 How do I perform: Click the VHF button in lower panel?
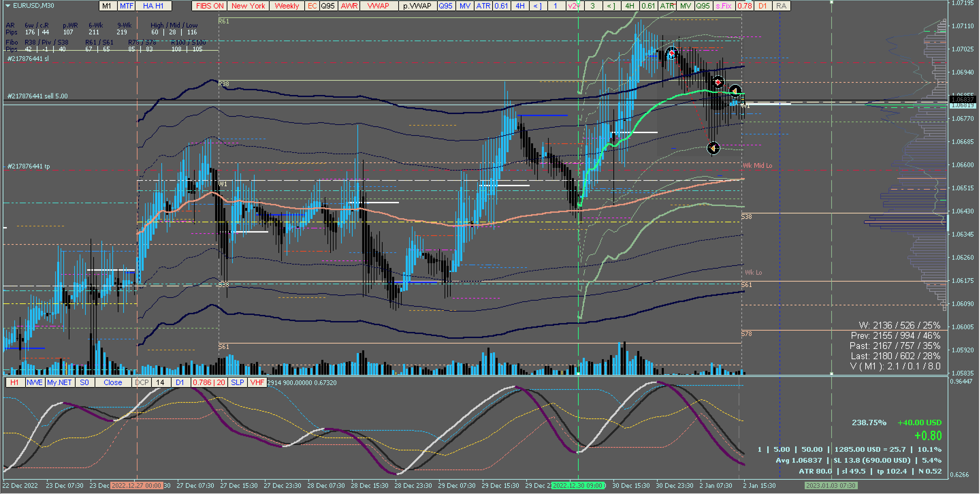257,382
